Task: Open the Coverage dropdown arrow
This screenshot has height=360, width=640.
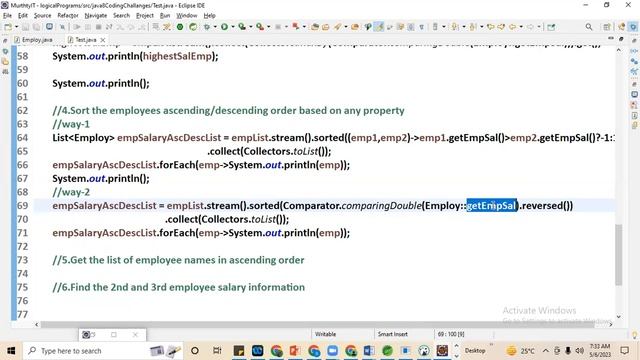Action: (x=251, y=27)
